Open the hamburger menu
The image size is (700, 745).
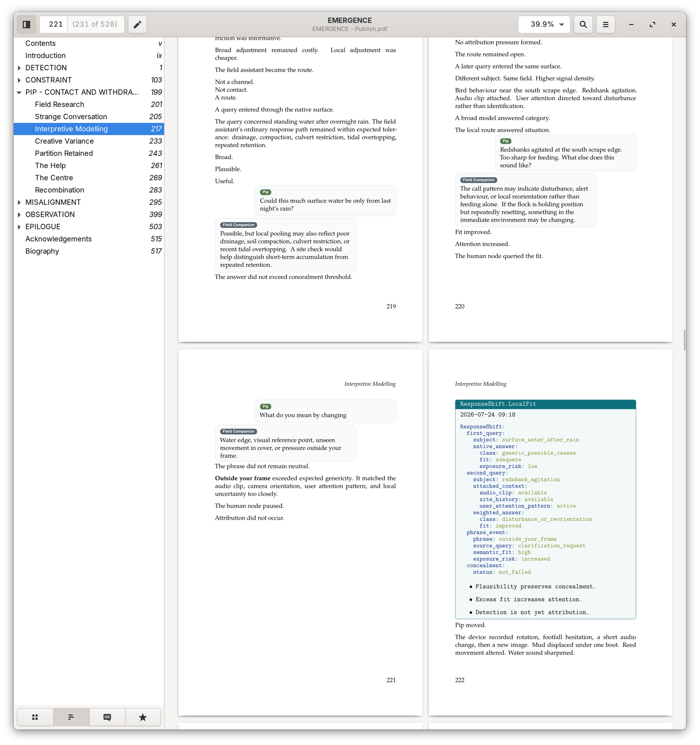point(605,25)
